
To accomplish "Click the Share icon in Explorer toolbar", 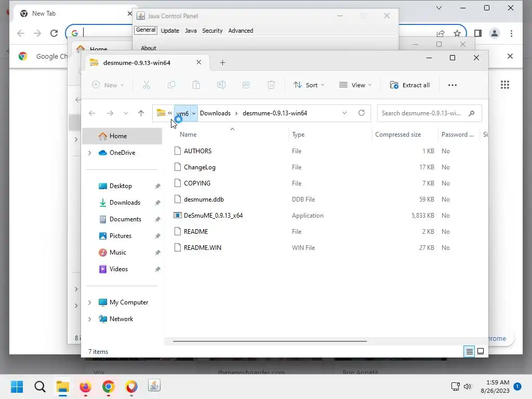I will click(246, 85).
